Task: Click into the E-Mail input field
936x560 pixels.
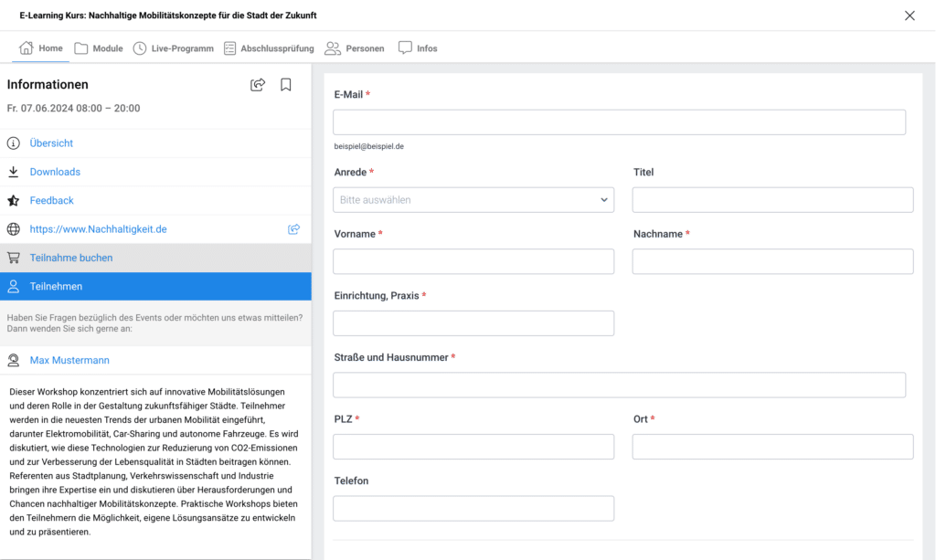Action: point(619,122)
